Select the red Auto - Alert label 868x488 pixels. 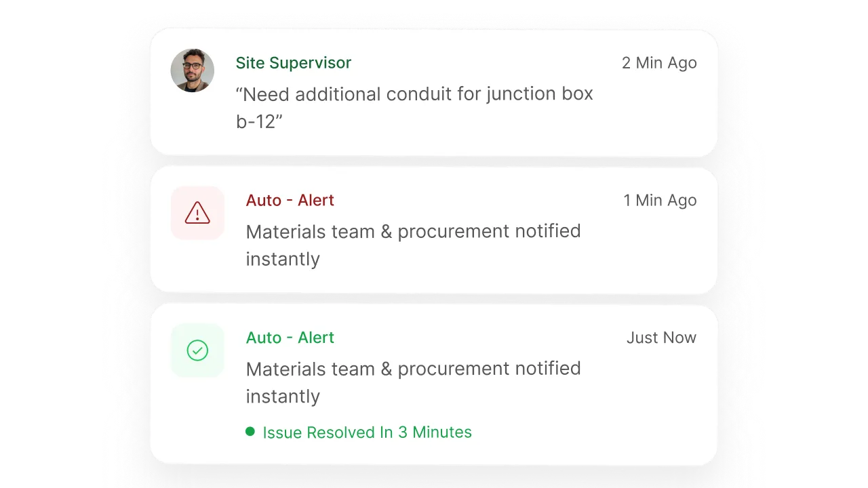[x=290, y=200]
